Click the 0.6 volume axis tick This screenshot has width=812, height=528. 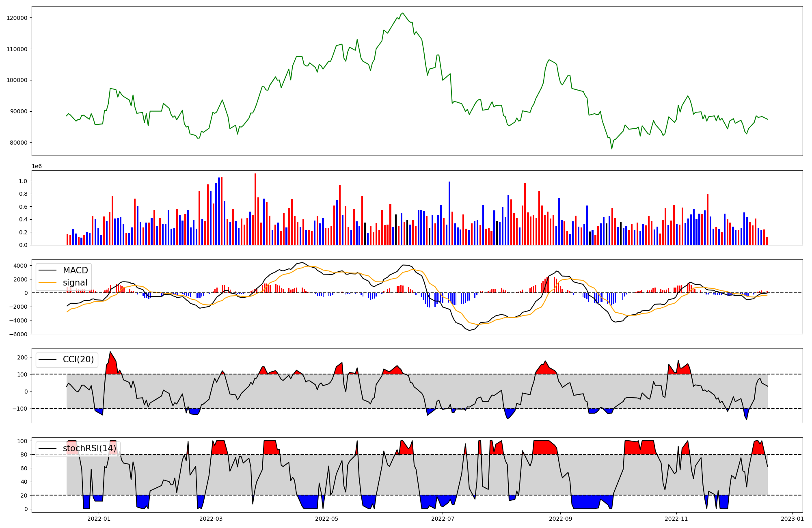pyautogui.click(x=23, y=207)
